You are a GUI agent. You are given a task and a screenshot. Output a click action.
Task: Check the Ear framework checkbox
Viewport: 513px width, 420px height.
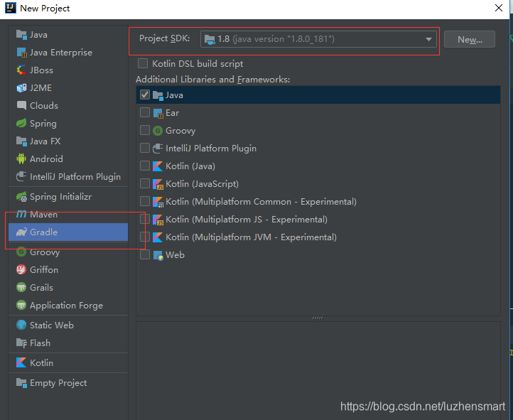coord(145,112)
